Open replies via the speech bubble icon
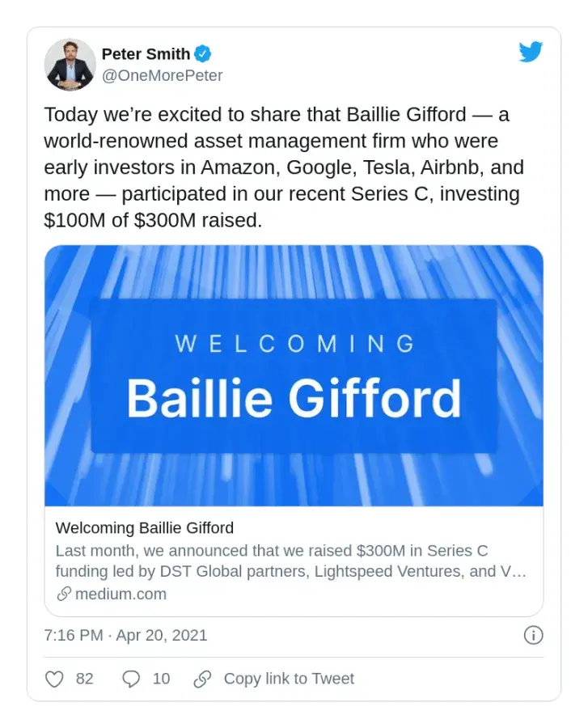 [130, 679]
